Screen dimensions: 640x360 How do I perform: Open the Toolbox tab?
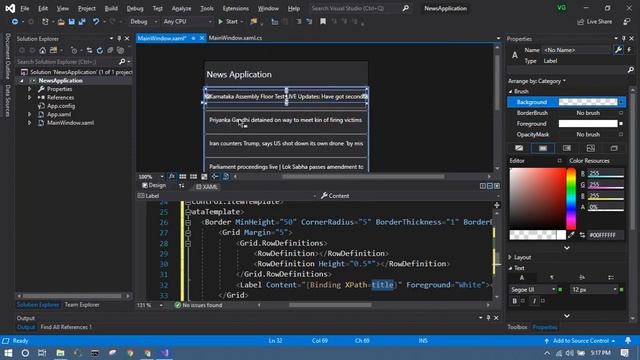[x=517, y=327]
